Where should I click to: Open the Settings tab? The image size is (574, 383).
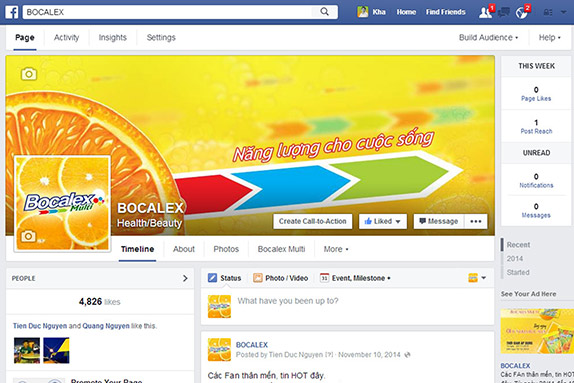click(x=161, y=37)
